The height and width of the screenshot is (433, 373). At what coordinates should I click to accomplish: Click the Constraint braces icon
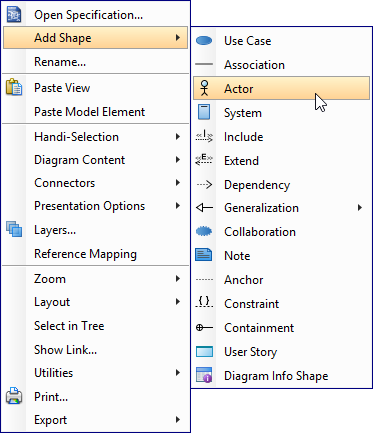point(204,302)
